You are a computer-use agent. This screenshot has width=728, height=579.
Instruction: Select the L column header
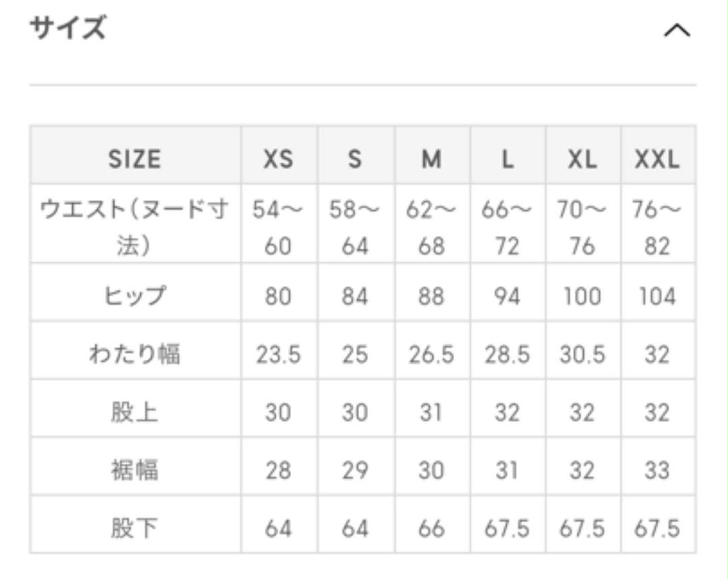click(x=508, y=156)
